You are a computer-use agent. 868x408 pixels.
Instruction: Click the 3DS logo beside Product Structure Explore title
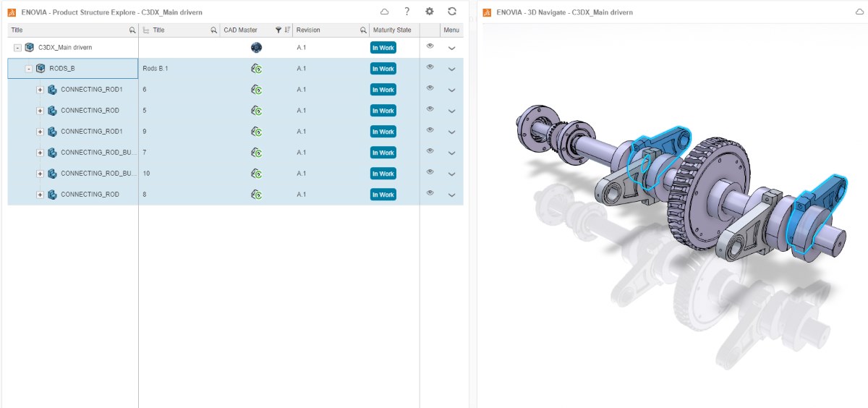(12, 12)
